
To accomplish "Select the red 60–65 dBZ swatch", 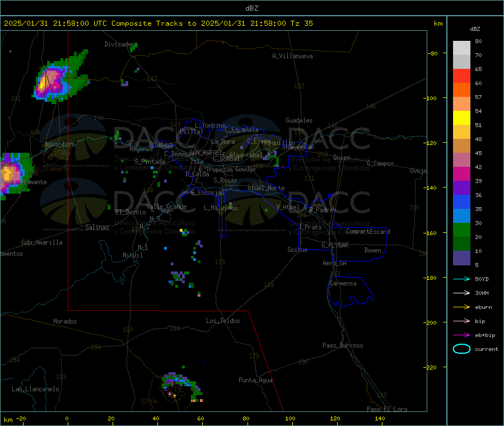I will tap(461, 76).
